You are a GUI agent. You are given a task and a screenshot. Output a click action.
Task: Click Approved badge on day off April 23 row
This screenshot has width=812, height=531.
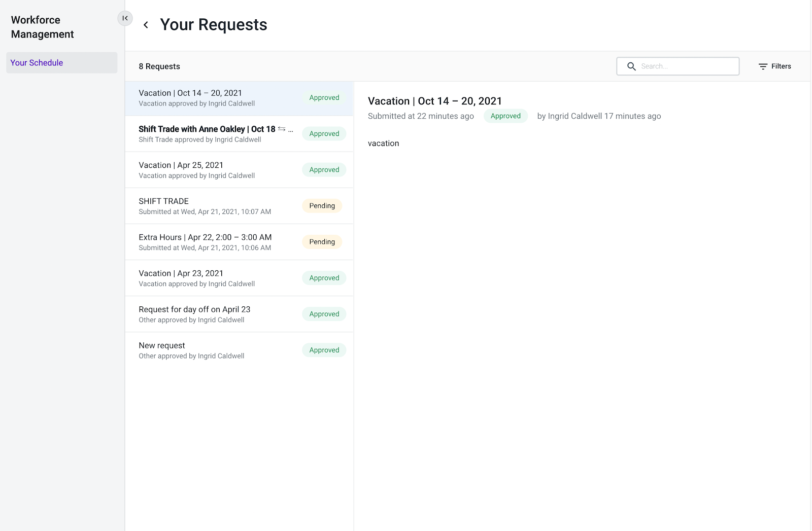pos(324,314)
